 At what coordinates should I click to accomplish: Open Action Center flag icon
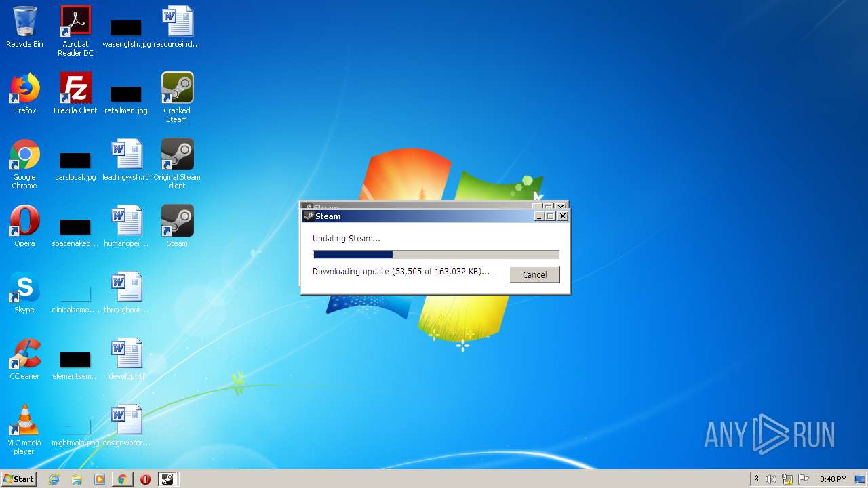804,479
